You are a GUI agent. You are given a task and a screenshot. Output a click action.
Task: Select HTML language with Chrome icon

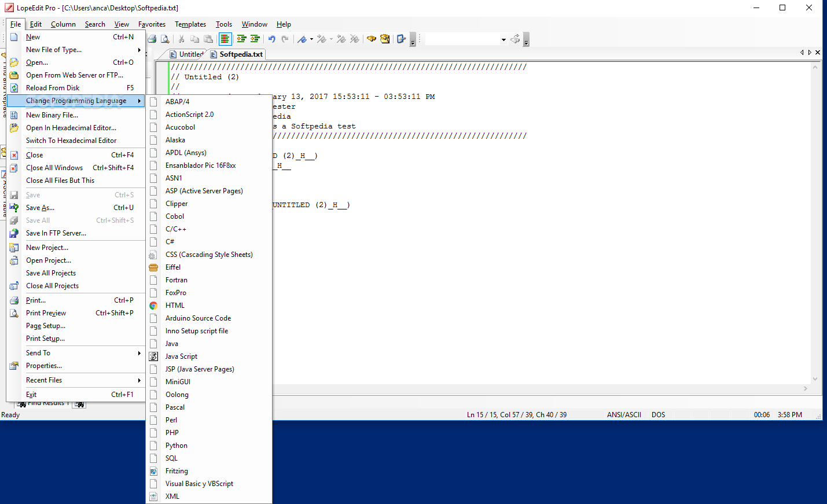pos(209,306)
